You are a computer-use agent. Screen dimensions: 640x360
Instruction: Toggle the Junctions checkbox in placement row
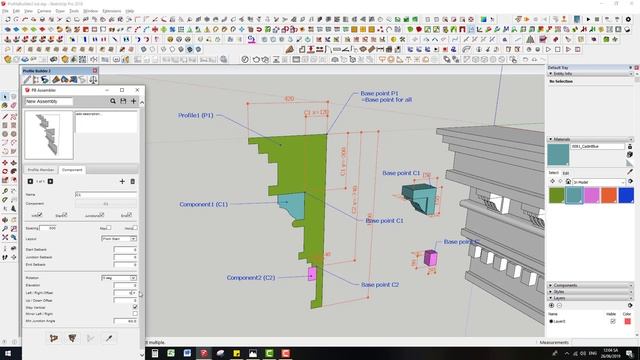tap(102, 215)
